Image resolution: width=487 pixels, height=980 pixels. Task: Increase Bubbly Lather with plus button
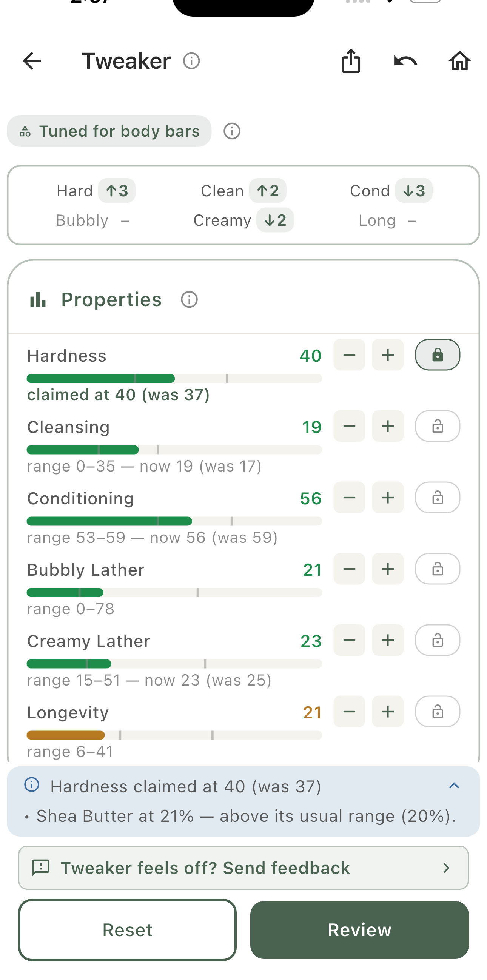coord(388,569)
